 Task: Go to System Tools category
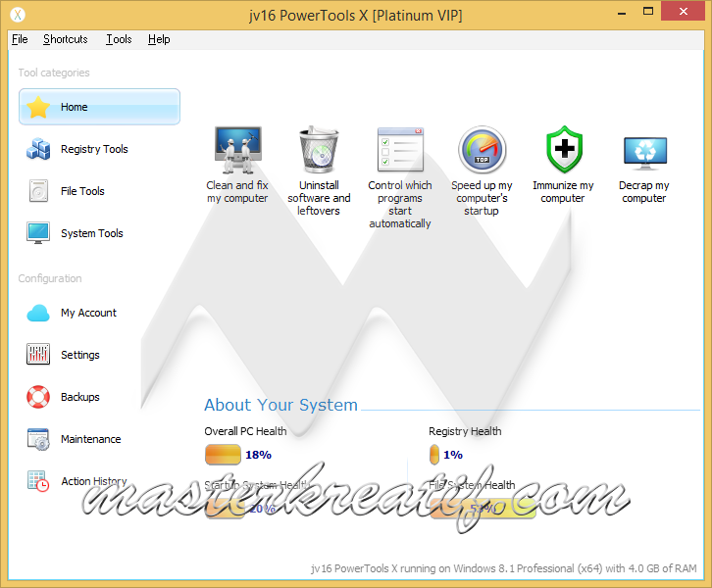[92, 233]
